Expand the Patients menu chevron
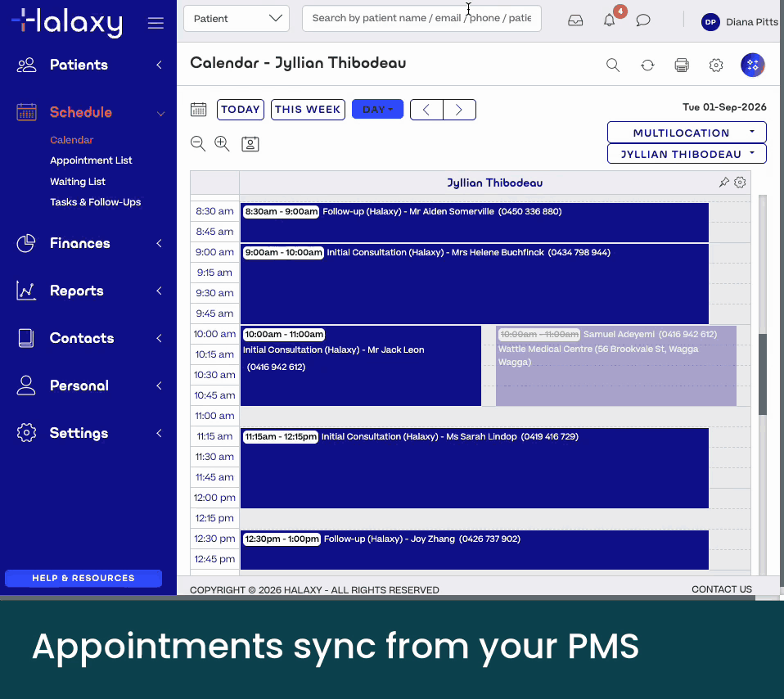Image resolution: width=784 pixels, height=699 pixels. coord(159,65)
